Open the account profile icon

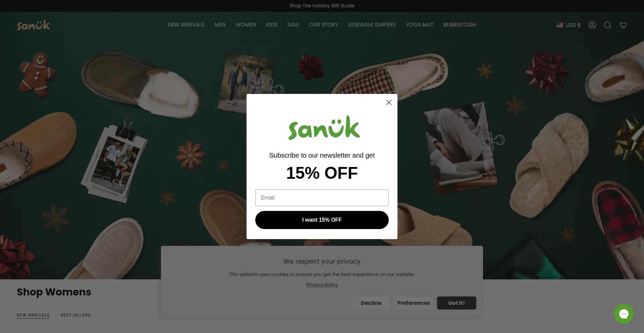[x=592, y=25]
